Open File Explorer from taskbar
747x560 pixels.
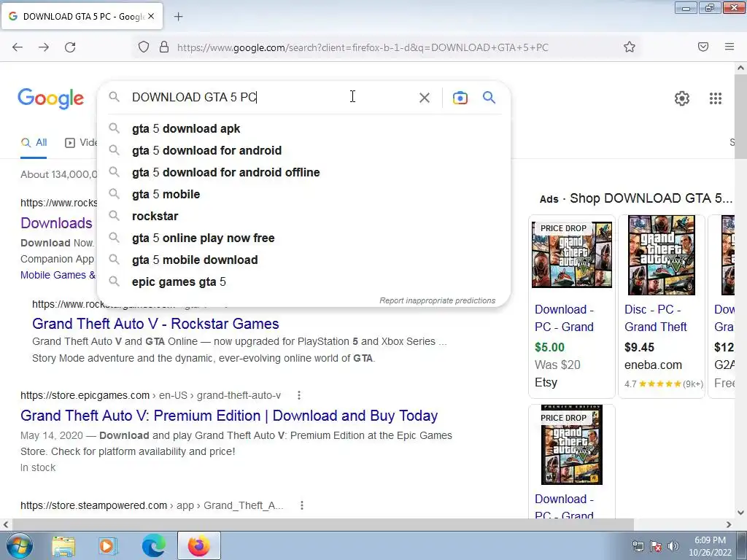click(x=63, y=545)
